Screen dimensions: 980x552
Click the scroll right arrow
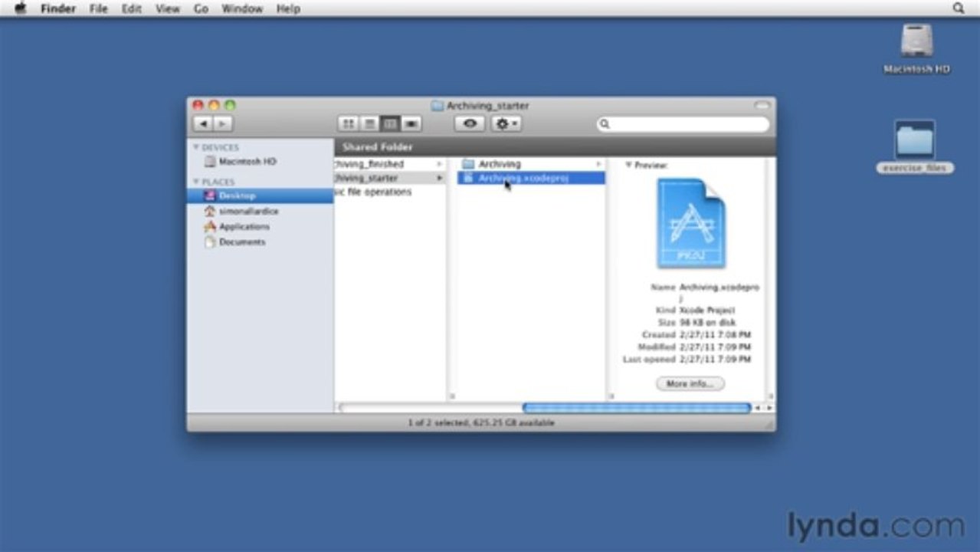point(769,408)
